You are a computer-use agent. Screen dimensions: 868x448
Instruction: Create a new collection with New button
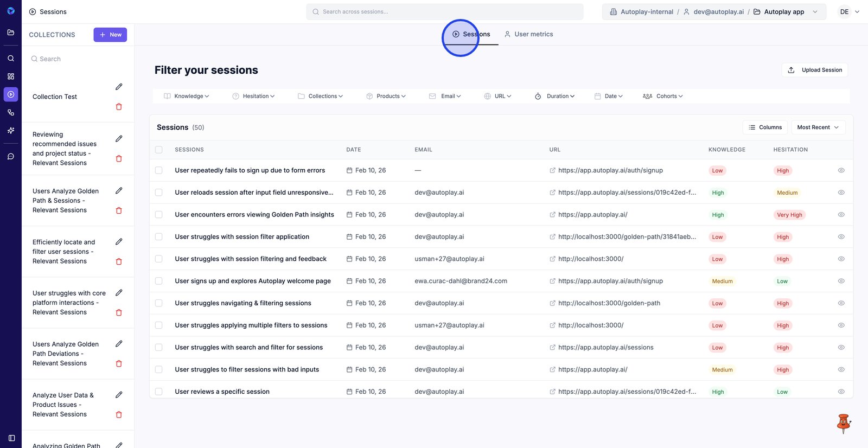click(x=110, y=35)
